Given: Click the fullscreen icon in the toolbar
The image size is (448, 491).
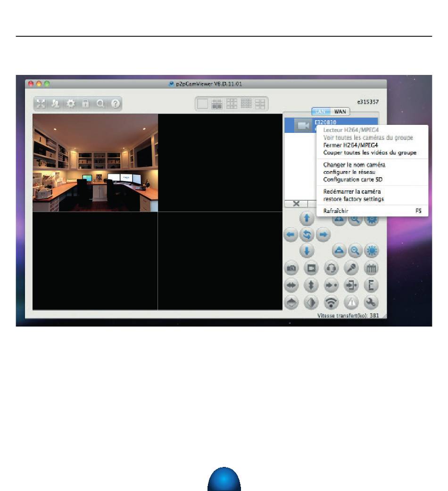Looking at the screenshot, I should point(41,104).
